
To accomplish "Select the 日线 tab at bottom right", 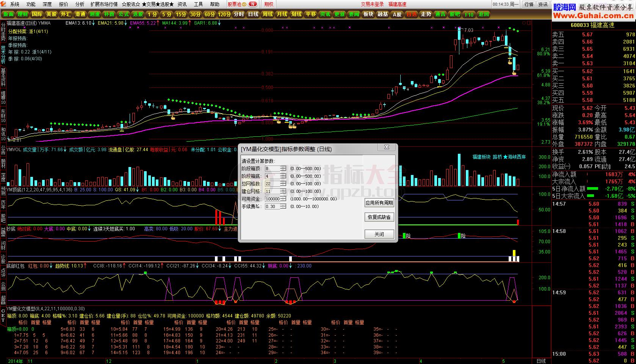I will pos(541,361).
